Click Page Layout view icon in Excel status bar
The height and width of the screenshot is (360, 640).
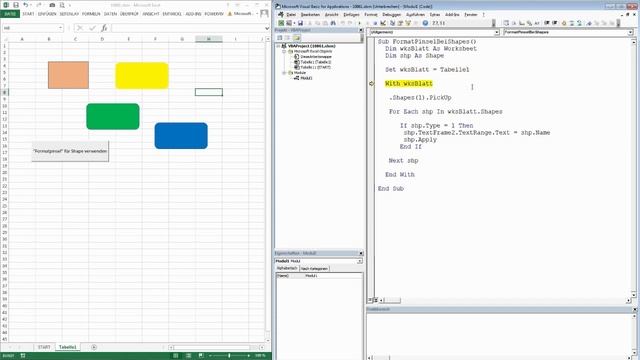188,356
